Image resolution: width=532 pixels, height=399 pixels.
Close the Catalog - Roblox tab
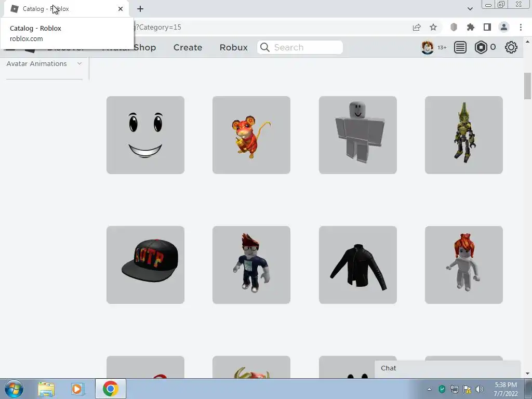(121, 9)
